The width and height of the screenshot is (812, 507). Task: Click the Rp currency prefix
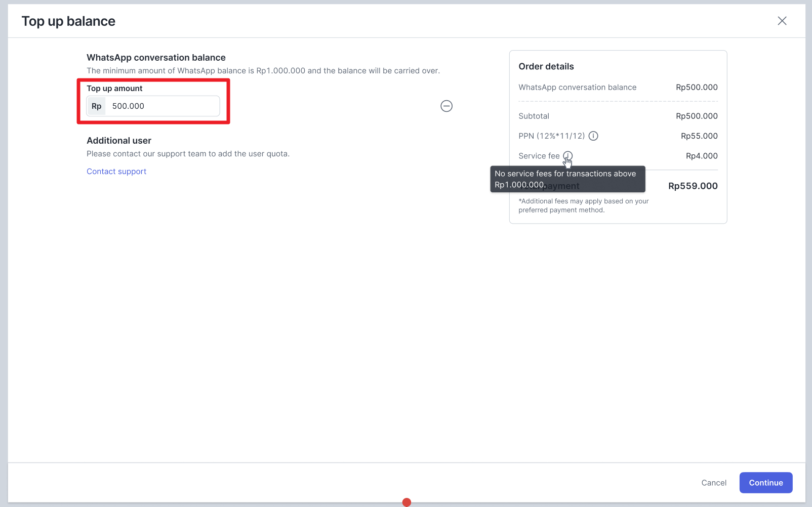tap(96, 106)
